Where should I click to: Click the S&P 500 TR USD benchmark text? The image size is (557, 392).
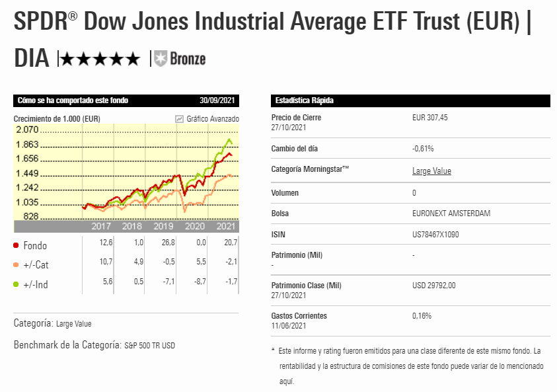pyautogui.click(x=149, y=345)
